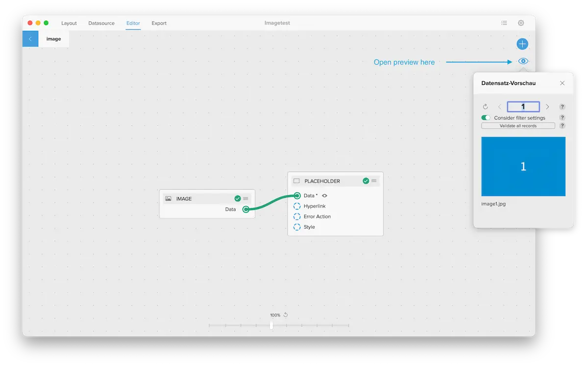Reset zoom icon beside 100%
The height and width of the screenshot is (366, 588).
pyautogui.click(x=286, y=315)
